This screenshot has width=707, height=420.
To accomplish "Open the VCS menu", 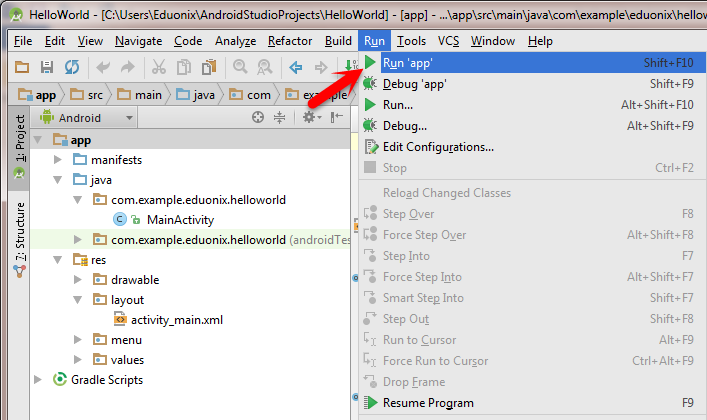I will (448, 41).
